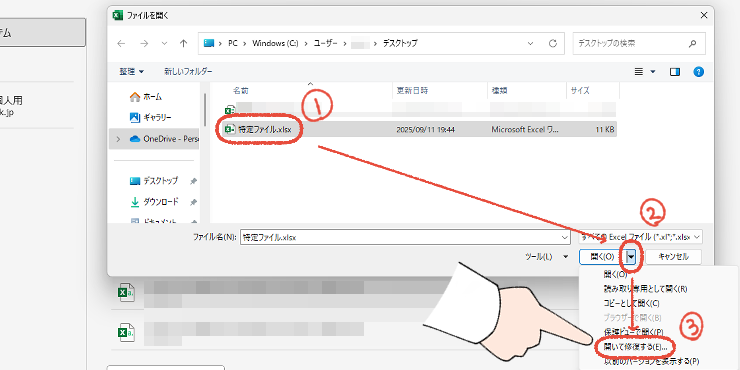Choose 開く(O) in the dropdown menu
Viewport: 740px width, 370px height.
615,274
